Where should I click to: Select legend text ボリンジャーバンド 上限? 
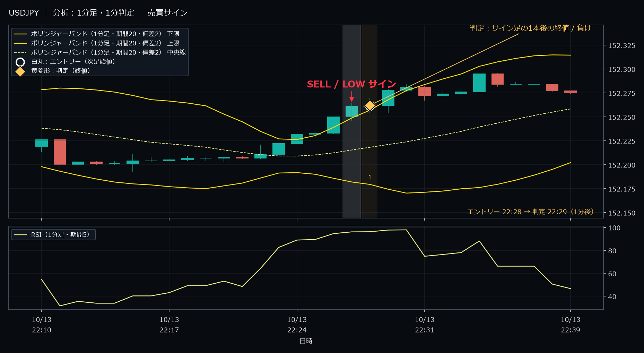[105, 43]
